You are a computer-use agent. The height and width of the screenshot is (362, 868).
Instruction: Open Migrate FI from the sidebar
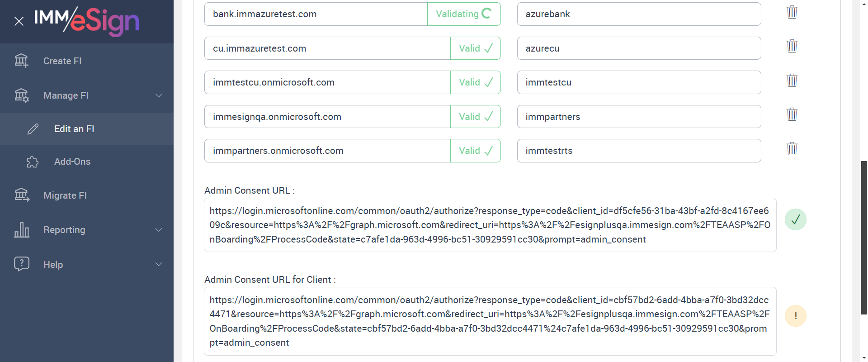(x=65, y=195)
